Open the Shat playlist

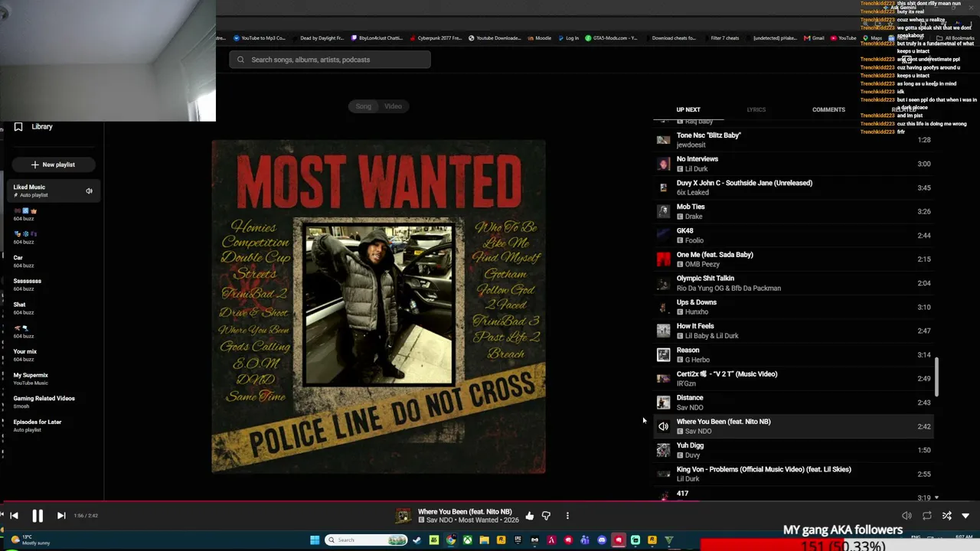[x=53, y=308]
